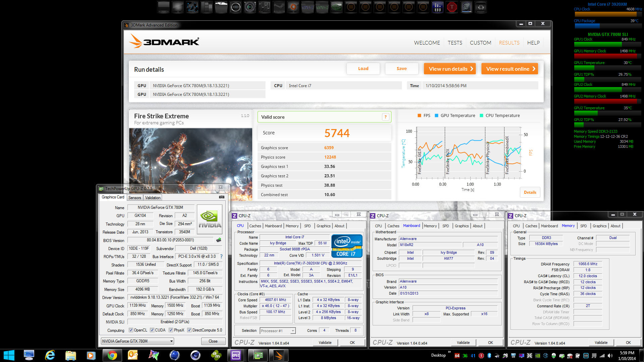Click the Save button in Run details
The height and width of the screenshot is (362, 644).
pos(401,69)
